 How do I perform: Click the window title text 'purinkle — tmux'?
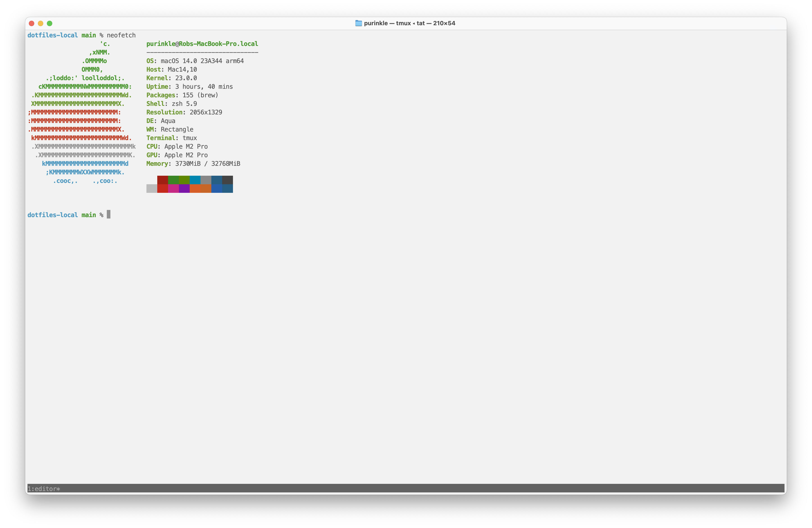387,23
